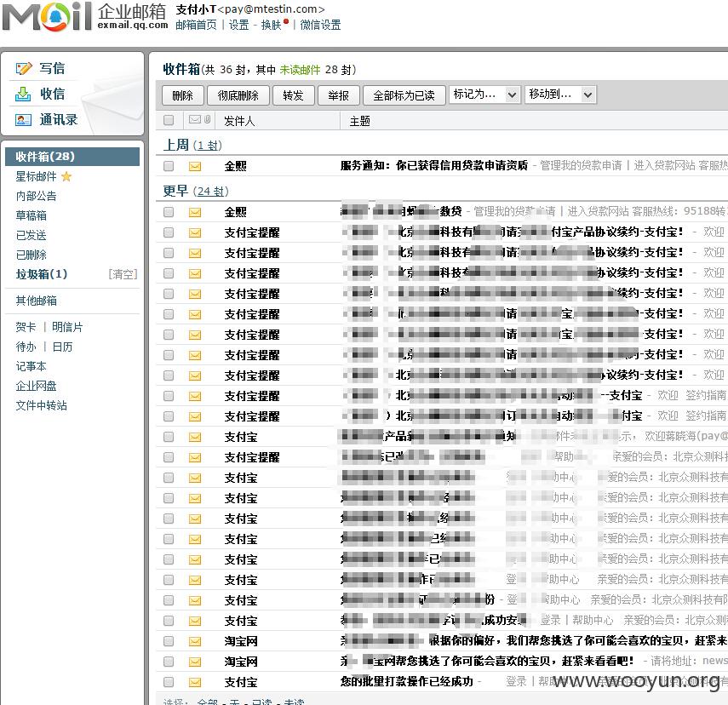Click the 1 封 count link beside 上周

(208, 146)
